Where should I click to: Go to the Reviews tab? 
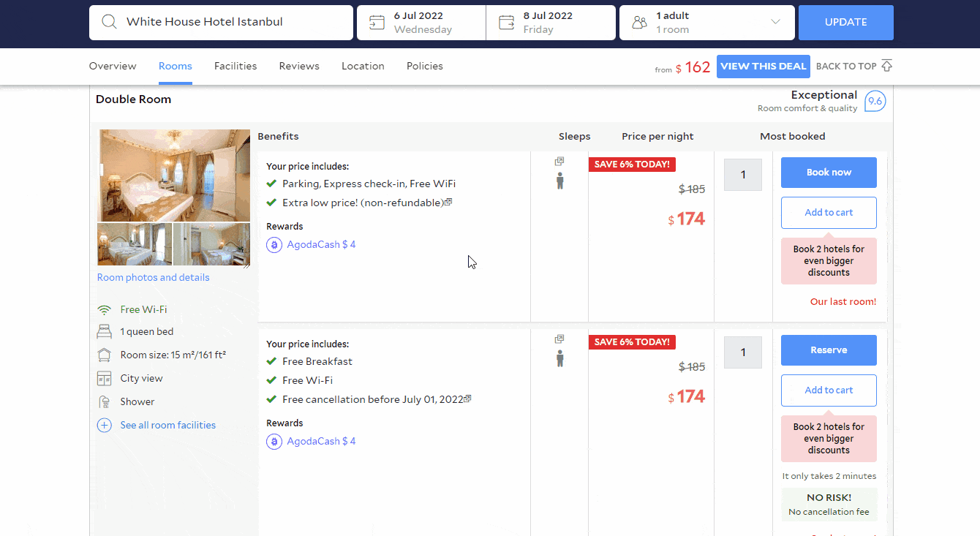click(299, 66)
